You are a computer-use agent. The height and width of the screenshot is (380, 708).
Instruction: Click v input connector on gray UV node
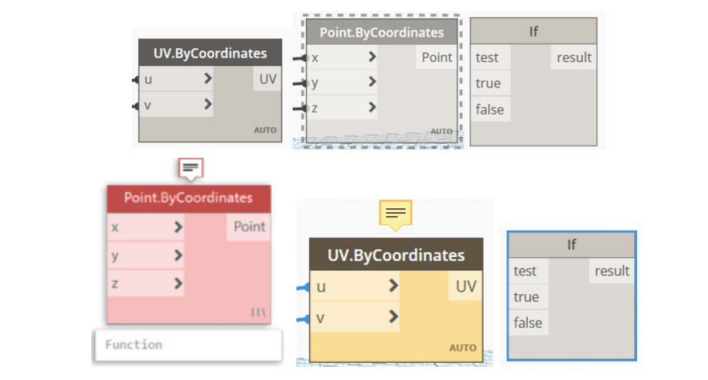pos(135,106)
